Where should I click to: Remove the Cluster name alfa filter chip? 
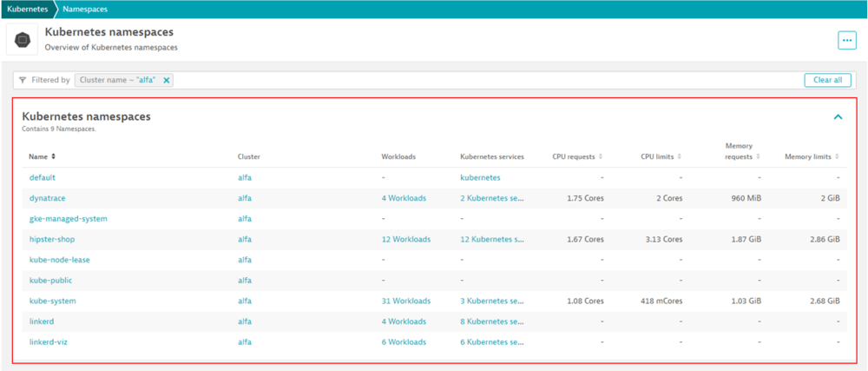[x=167, y=80]
